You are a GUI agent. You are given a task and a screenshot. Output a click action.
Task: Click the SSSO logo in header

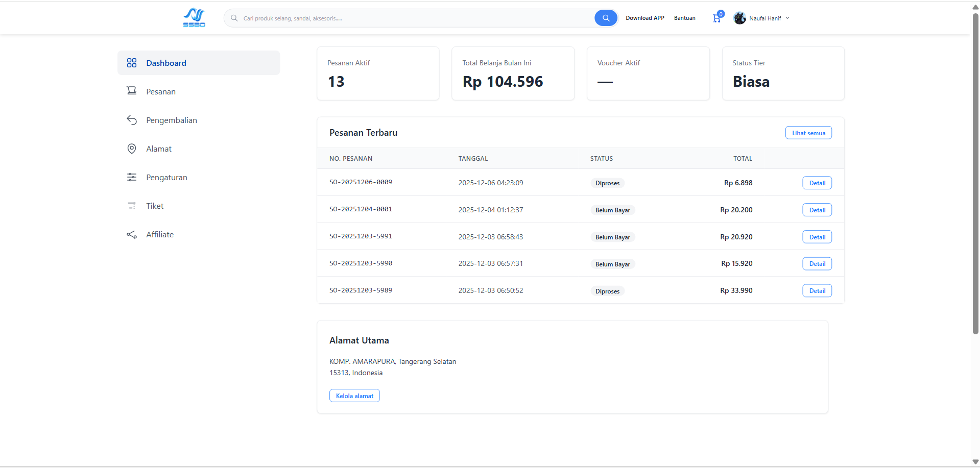tap(194, 18)
